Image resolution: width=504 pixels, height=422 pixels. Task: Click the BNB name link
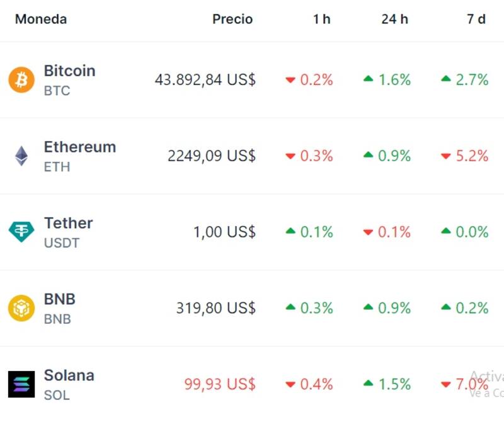(59, 299)
